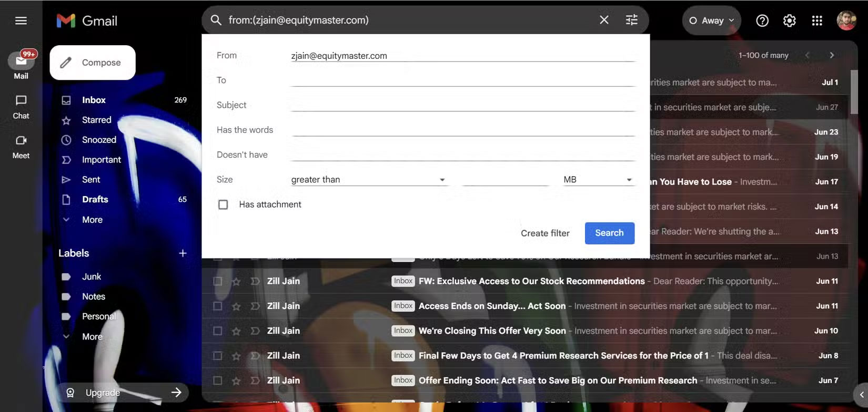Image resolution: width=868 pixels, height=412 pixels.
Task: Show the side panel arrow
Action: tap(861, 395)
